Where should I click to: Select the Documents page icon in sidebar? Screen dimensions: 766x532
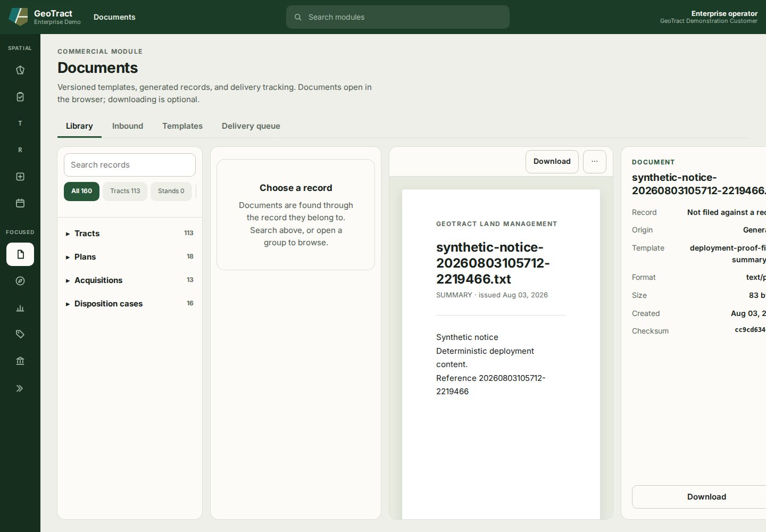(x=20, y=254)
